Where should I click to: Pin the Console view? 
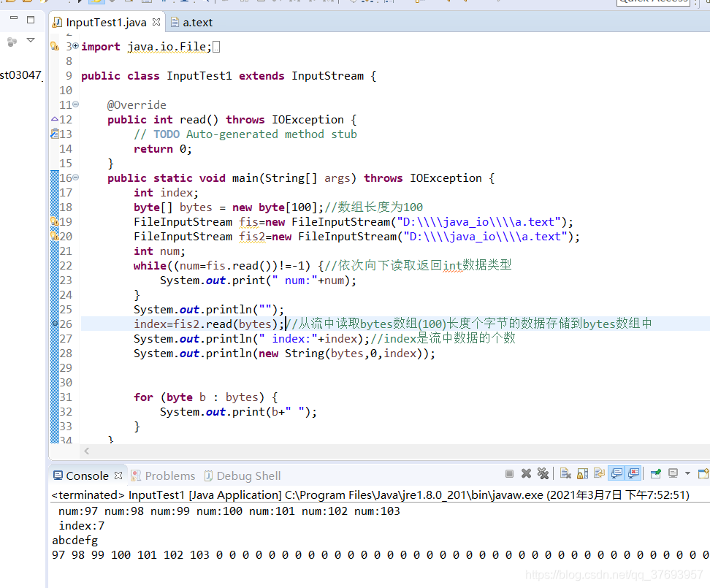(656, 474)
